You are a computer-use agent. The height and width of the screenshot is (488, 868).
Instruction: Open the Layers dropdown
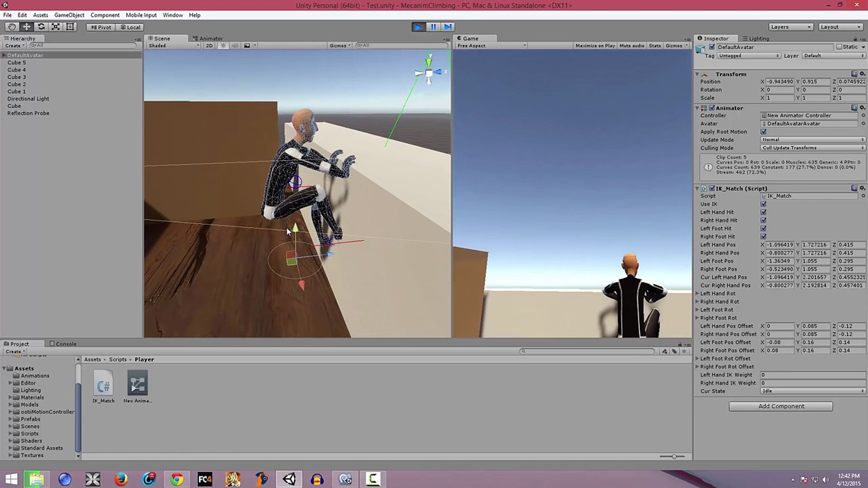click(x=790, y=27)
